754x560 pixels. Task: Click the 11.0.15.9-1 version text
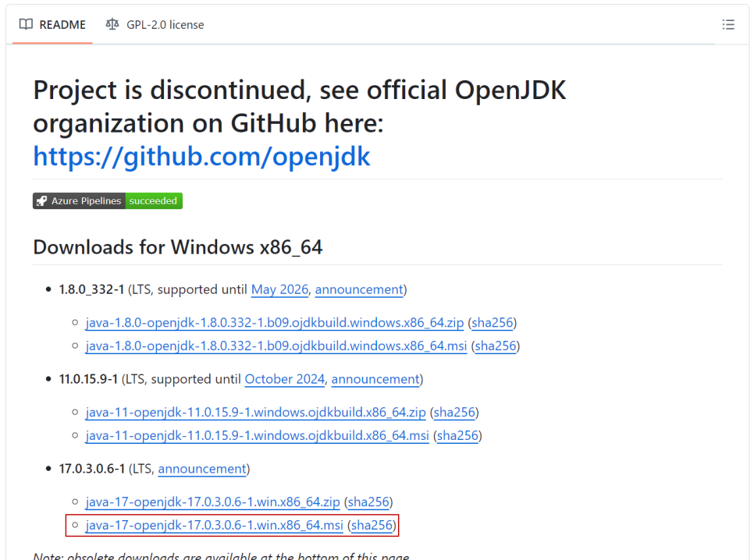click(x=88, y=379)
